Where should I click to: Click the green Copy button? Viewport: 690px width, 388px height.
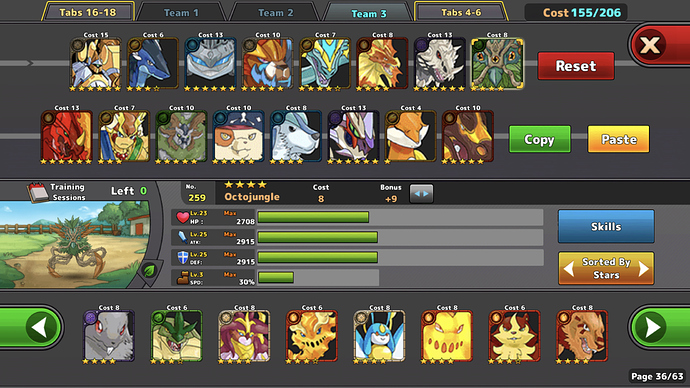pyautogui.click(x=540, y=139)
